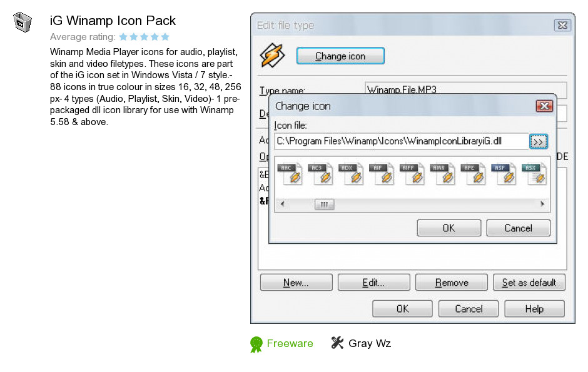Select the AAC file type icon

[290, 174]
